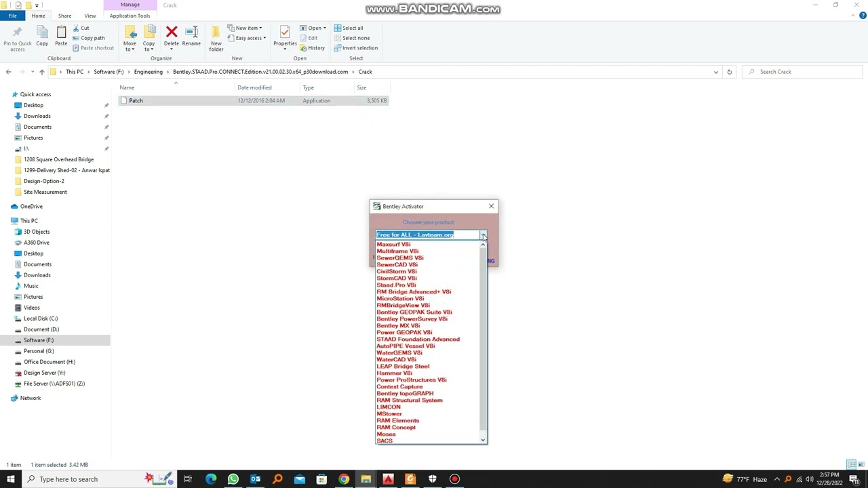Screen dimensions: 868x488
Task: Click Select none in the ribbon
Action: pos(352,38)
